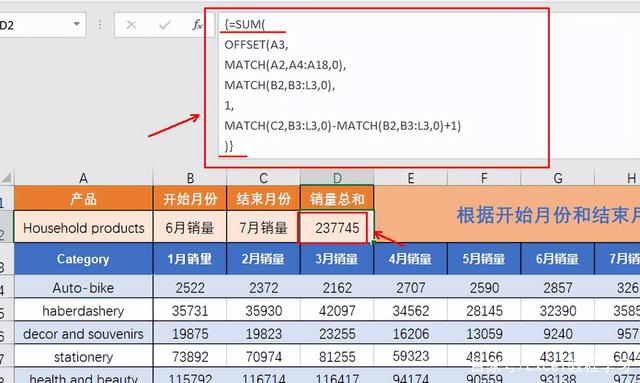Select column A header
This screenshot has height=383, width=640.
tap(83, 178)
